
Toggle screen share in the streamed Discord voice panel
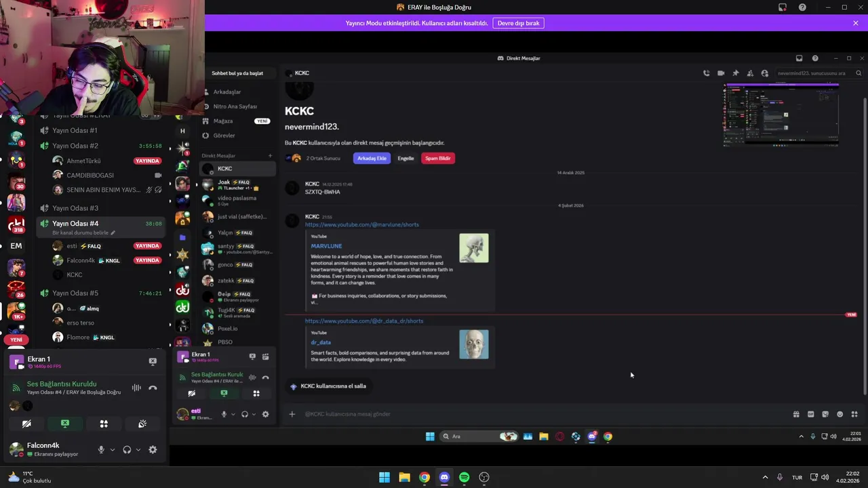tap(224, 393)
